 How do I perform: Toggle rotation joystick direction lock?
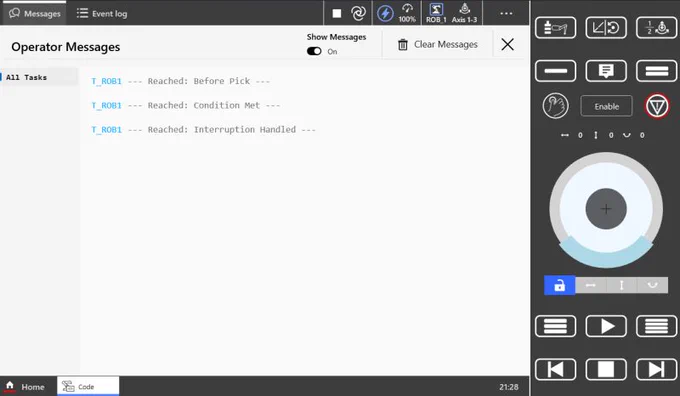[653, 285]
